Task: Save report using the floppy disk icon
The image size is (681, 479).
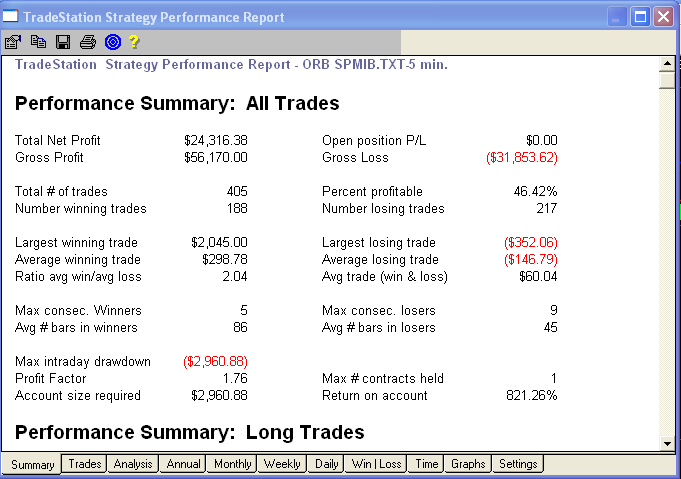Action: pos(63,42)
